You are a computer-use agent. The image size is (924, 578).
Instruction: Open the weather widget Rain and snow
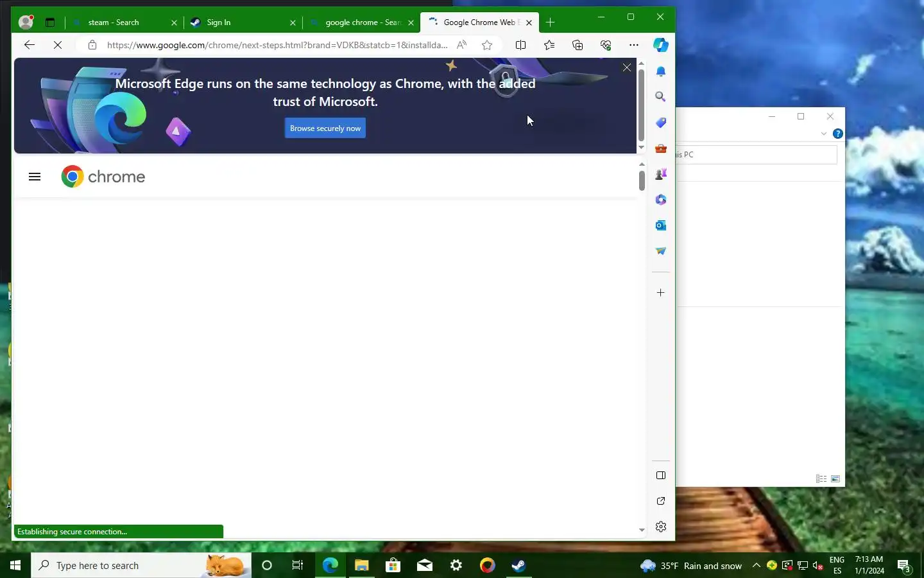pos(691,565)
